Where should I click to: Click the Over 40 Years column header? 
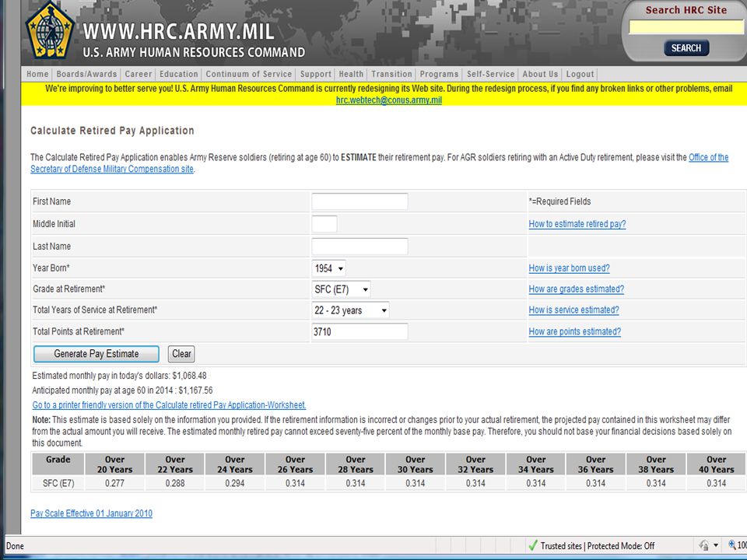point(717,464)
